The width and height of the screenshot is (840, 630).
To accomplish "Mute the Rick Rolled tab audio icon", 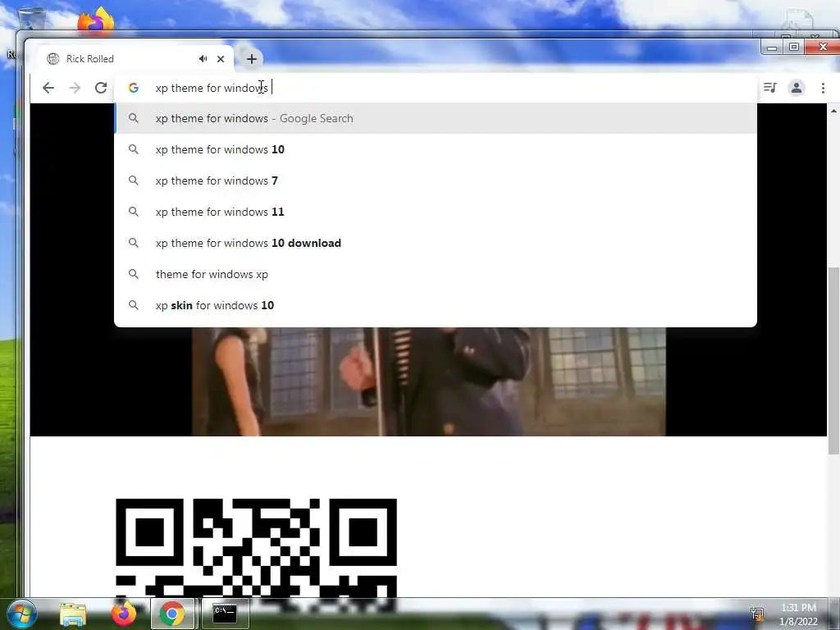I will click(203, 59).
